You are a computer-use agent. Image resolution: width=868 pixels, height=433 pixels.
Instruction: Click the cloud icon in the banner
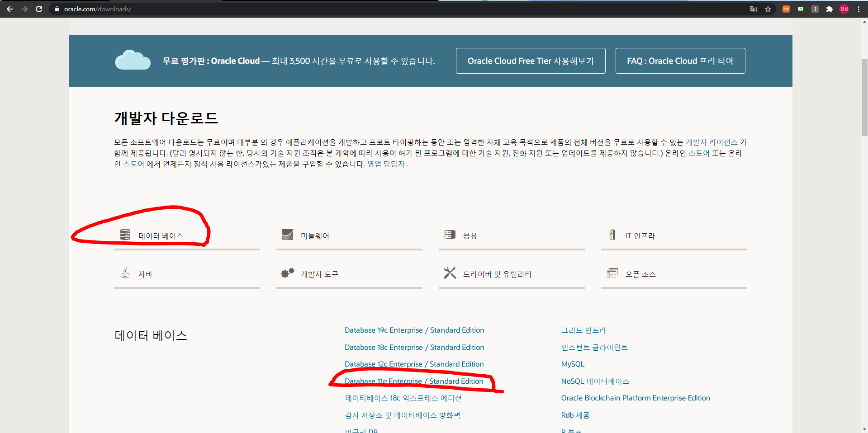pyautogui.click(x=133, y=60)
